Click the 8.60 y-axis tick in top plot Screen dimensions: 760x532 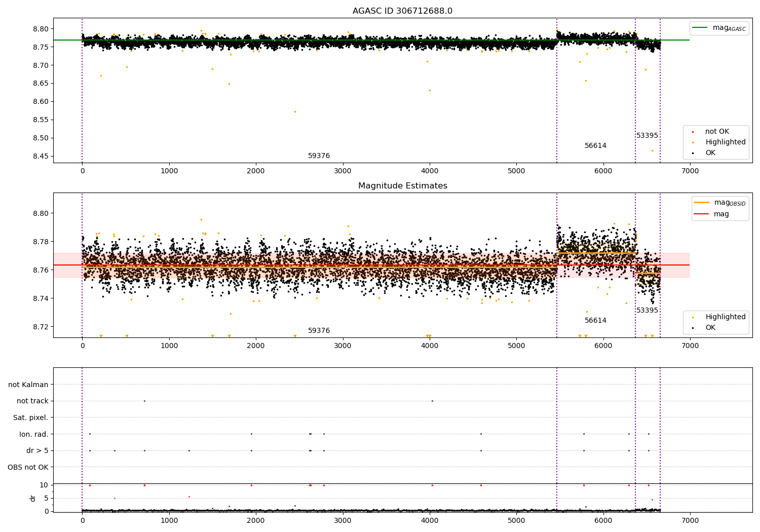coord(41,102)
